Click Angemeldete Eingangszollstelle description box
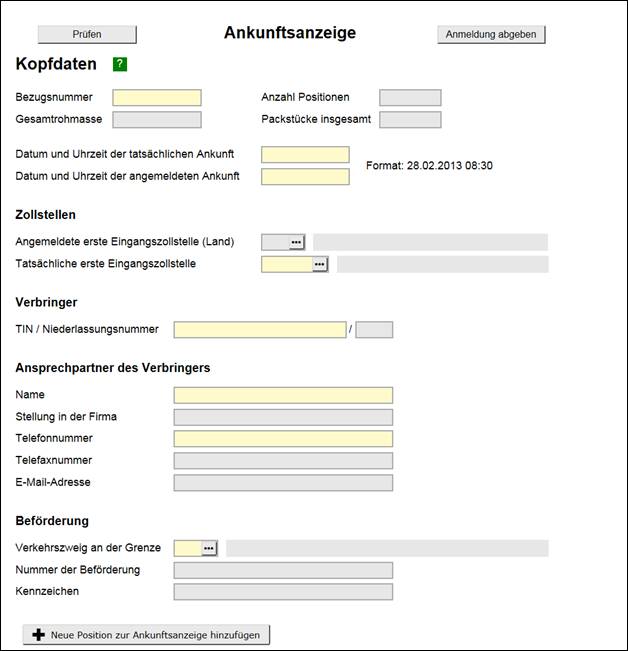The image size is (628, 651). pyautogui.click(x=430, y=242)
